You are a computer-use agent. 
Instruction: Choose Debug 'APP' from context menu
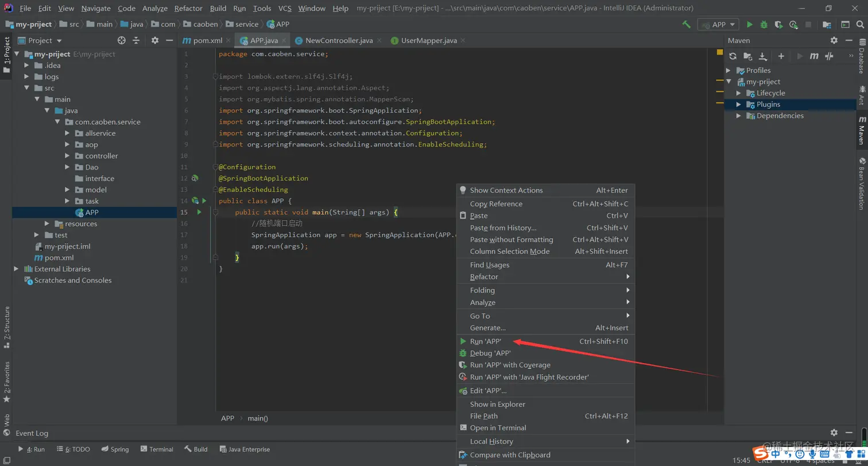tap(545, 353)
